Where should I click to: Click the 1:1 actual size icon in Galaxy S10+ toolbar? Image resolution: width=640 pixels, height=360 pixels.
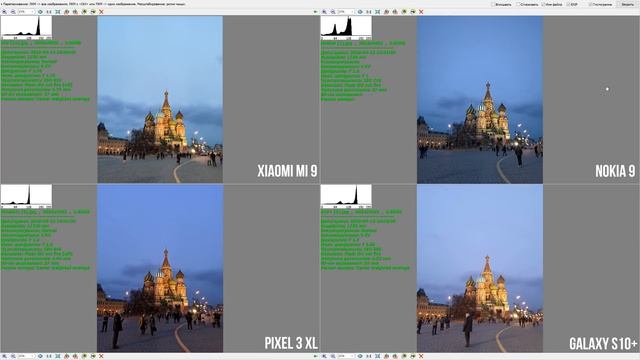coord(369,356)
